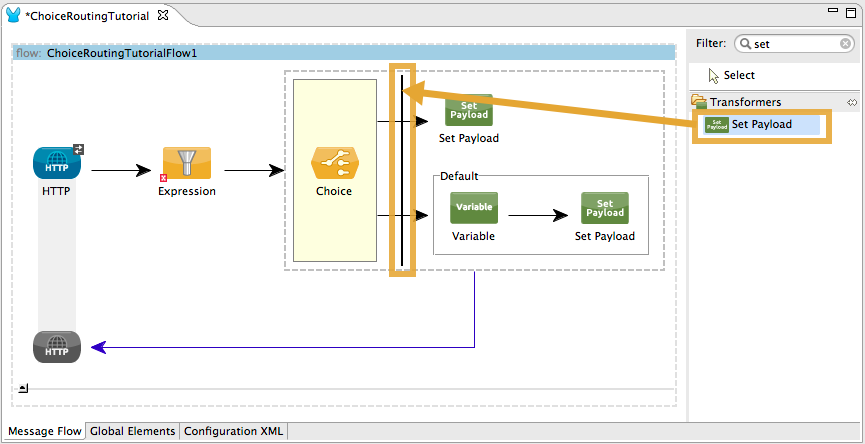Screen dimensions: 865x444
Task: Select the Choice router icon
Action: (x=334, y=161)
